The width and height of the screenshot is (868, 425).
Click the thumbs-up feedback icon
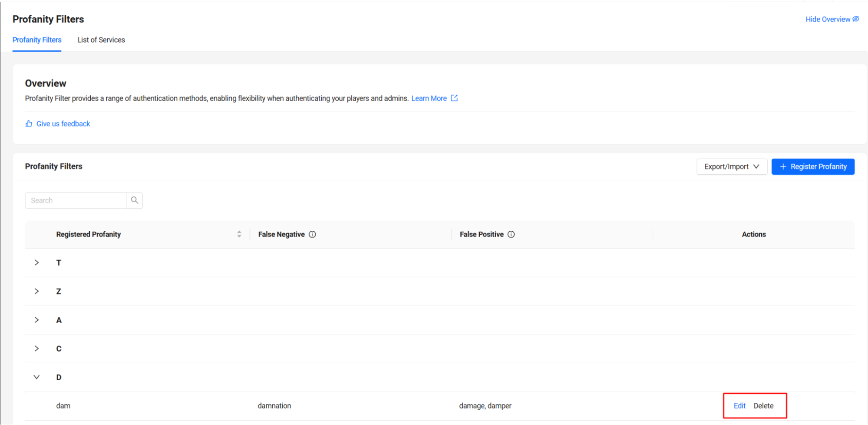click(x=29, y=124)
